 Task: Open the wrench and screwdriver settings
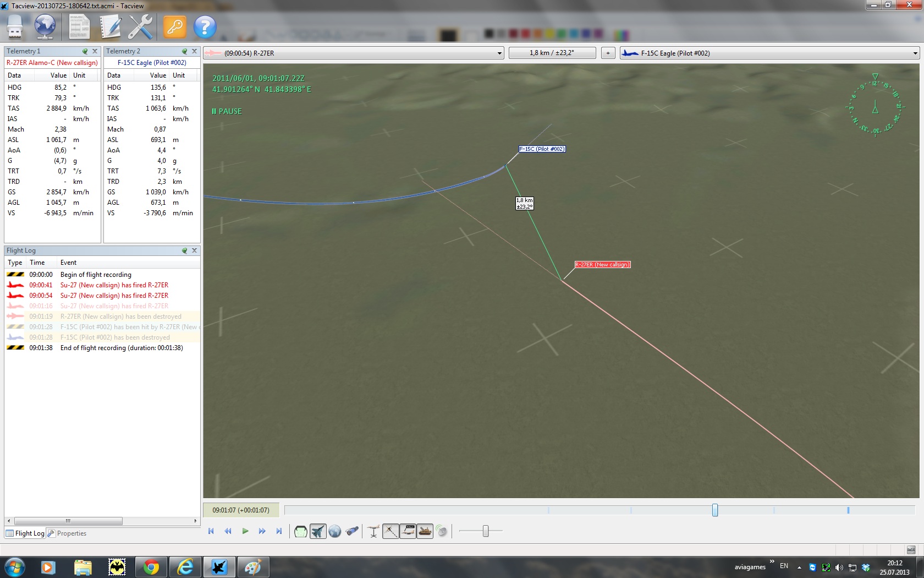click(x=141, y=27)
